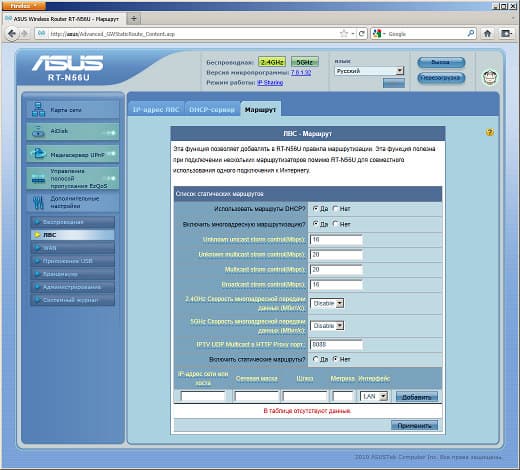Select Нет for using DHCP routes

pos(335,209)
